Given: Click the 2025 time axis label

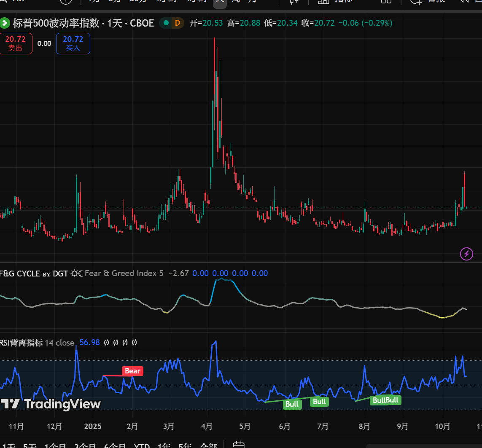Looking at the screenshot, I should pyautogui.click(x=92, y=427).
